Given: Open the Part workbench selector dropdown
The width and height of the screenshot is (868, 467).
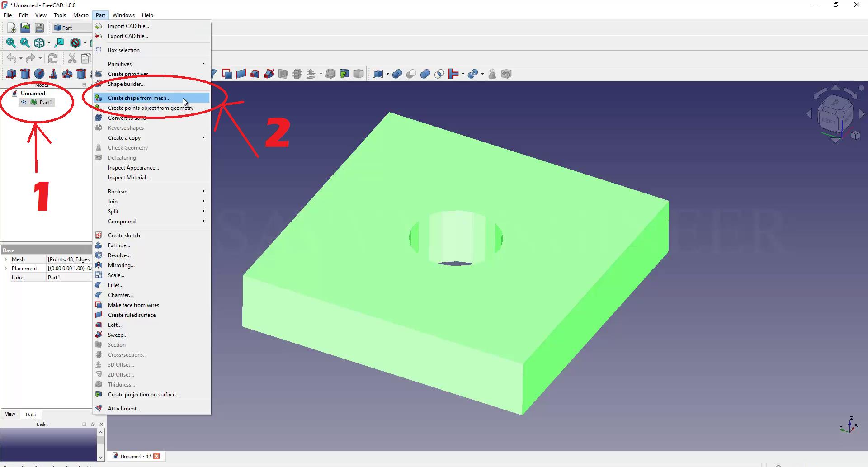Looking at the screenshot, I should click(x=71, y=28).
